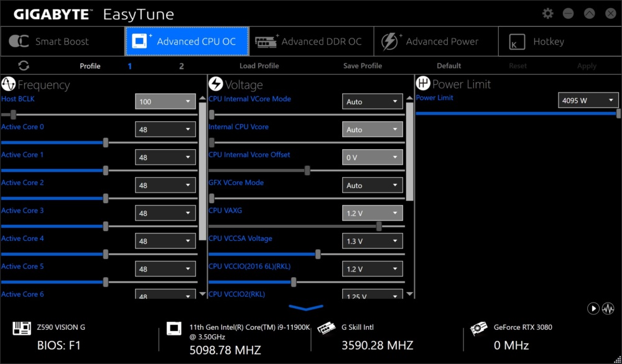The width and height of the screenshot is (622, 364).
Task: Open CPU VCCSA Voltage dropdown
Action: [x=372, y=241]
